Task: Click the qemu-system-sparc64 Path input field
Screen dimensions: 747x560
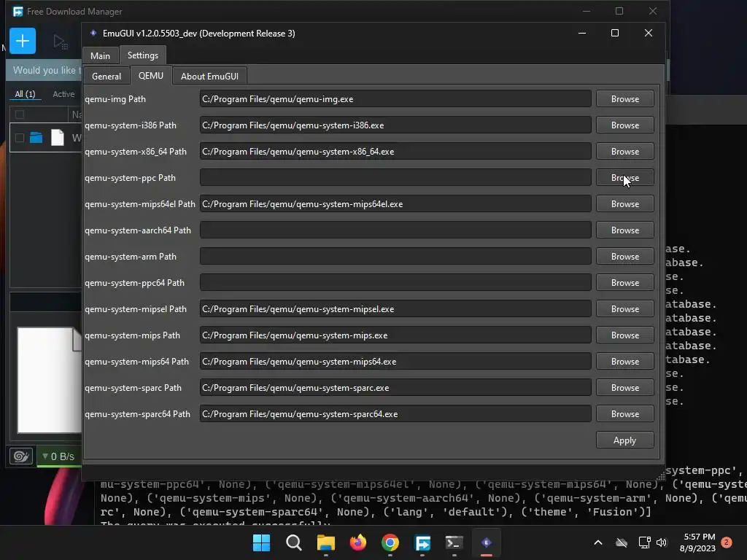Action: tap(395, 414)
